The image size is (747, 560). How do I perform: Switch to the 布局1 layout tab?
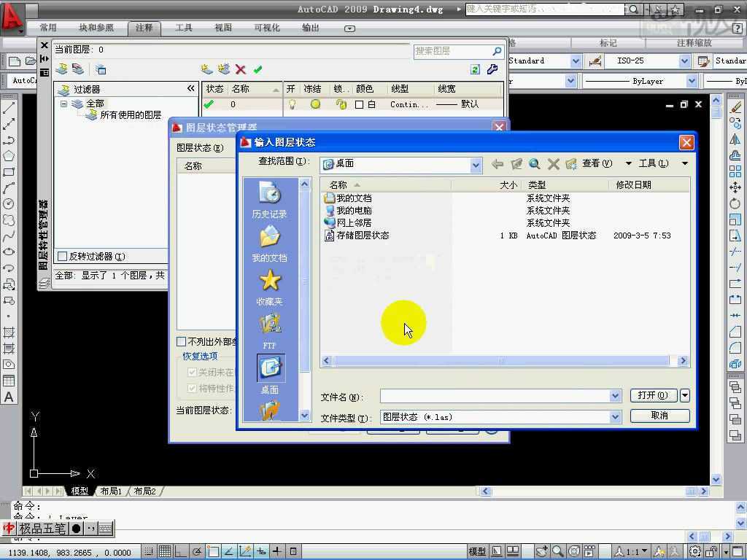(x=112, y=491)
